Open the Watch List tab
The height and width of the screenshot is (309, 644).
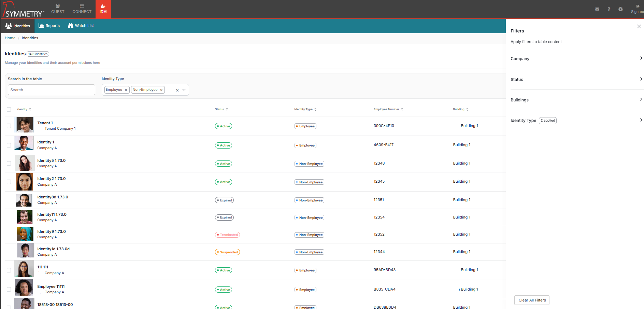(81, 26)
